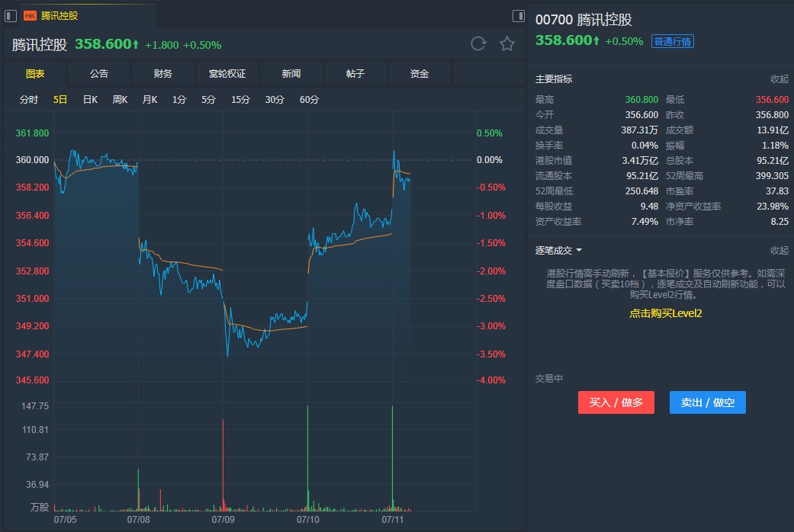The height and width of the screenshot is (532, 794).
Task: Select the 5日 chart period
Action: click(x=60, y=100)
